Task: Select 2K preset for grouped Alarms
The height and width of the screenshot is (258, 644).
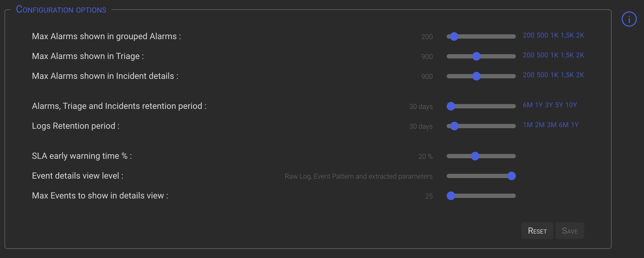Action: [x=580, y=35]
